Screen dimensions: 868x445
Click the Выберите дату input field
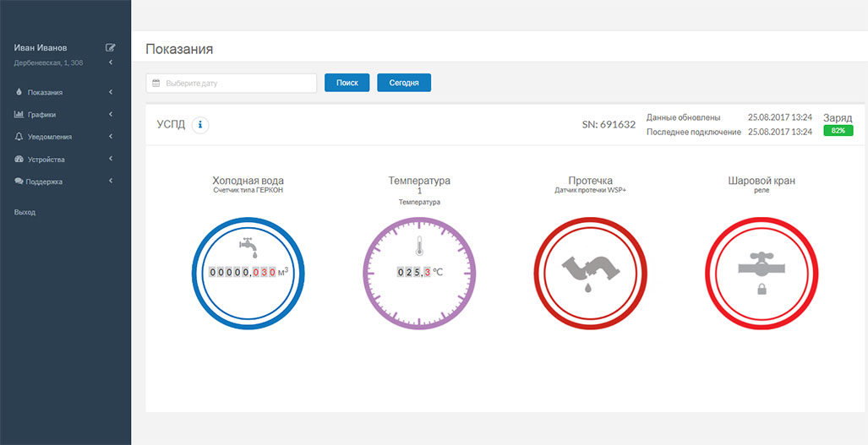[238, 83]
